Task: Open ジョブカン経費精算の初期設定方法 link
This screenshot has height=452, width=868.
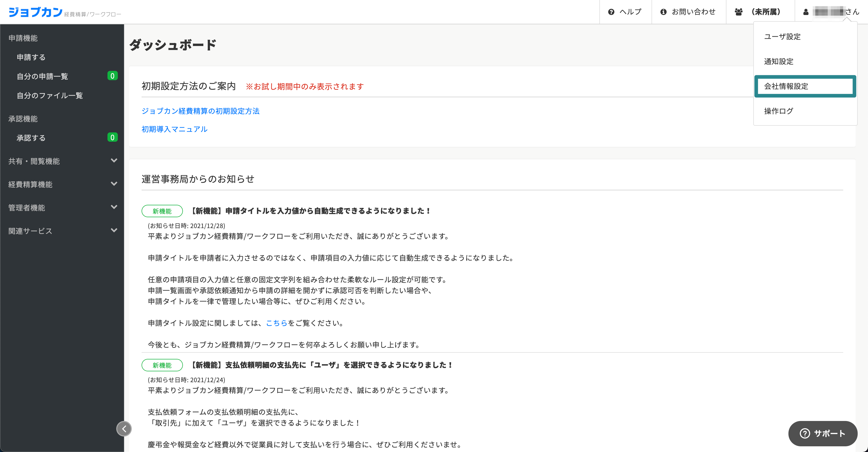Action: pyautogui.click(x=200, y=111)
